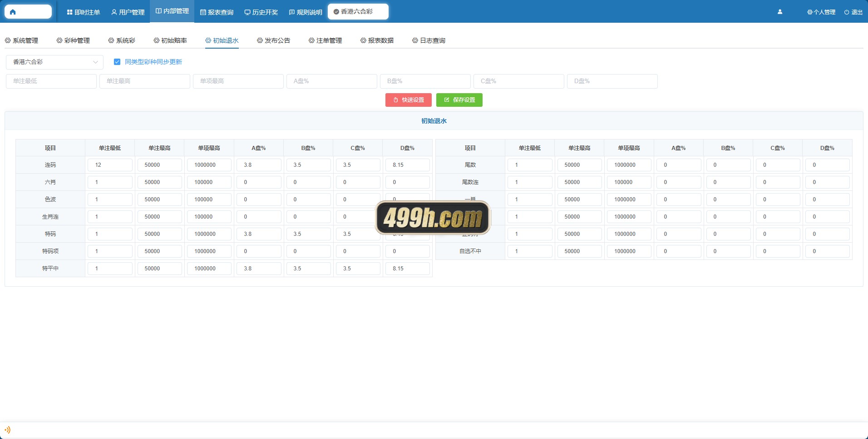
Task: Click the 自选不中 row 单注最高 field
Action: (580, 251)
